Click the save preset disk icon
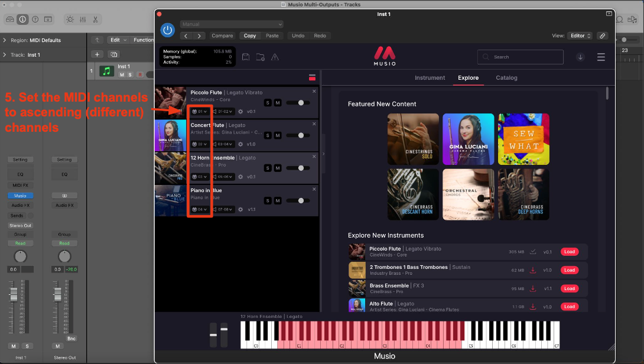Screen dimensions: 644x364 coord(246,57)
